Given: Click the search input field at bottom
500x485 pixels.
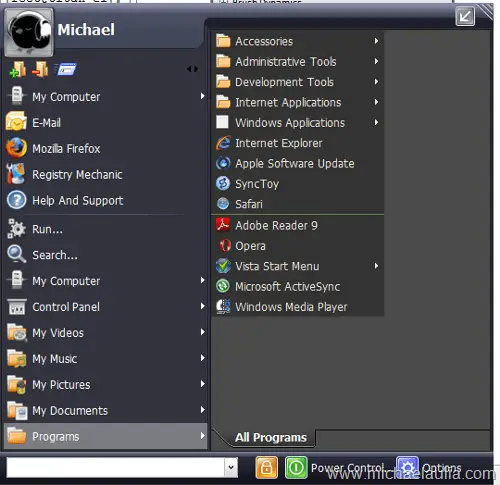Looking at the screenshot, I should [115, 467].
